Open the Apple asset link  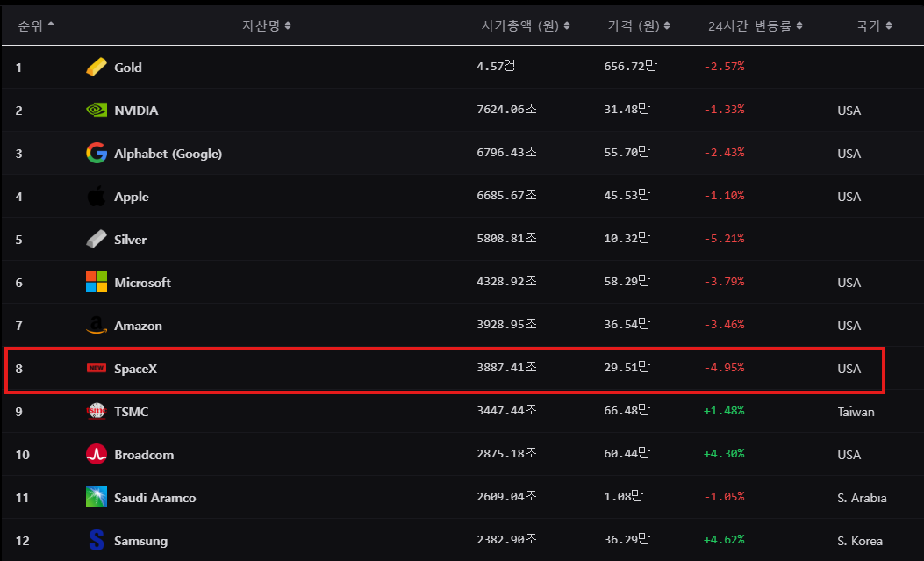(x=132, y=197)
